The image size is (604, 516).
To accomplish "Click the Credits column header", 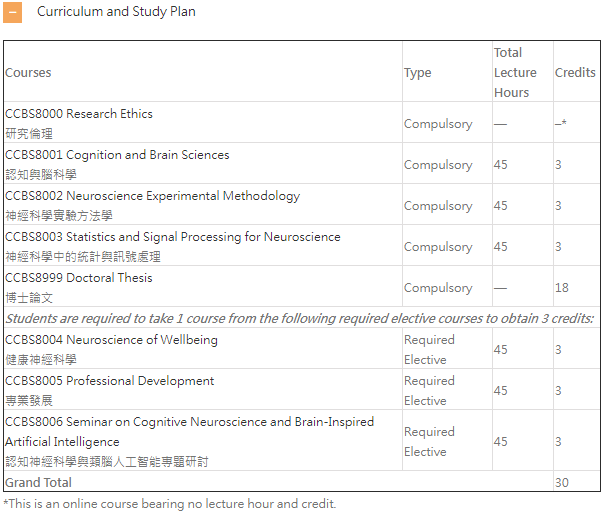I will point(575,73).
